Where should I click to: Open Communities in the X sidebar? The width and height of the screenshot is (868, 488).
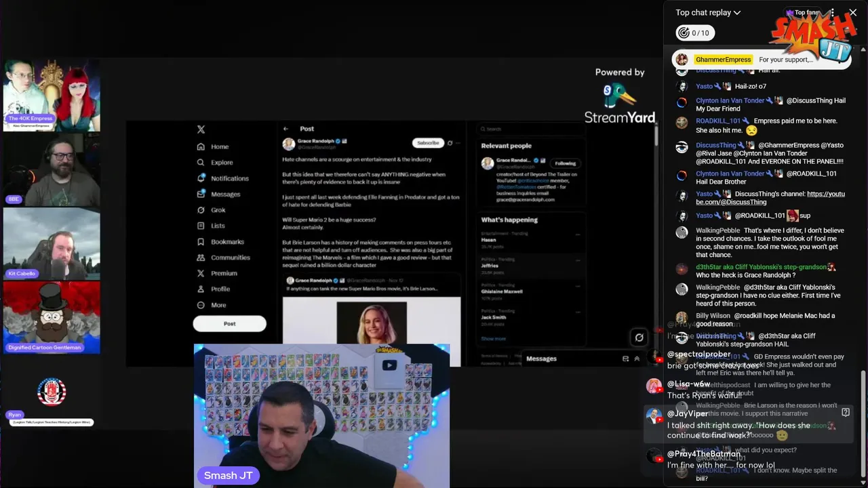tap(223, 258)
